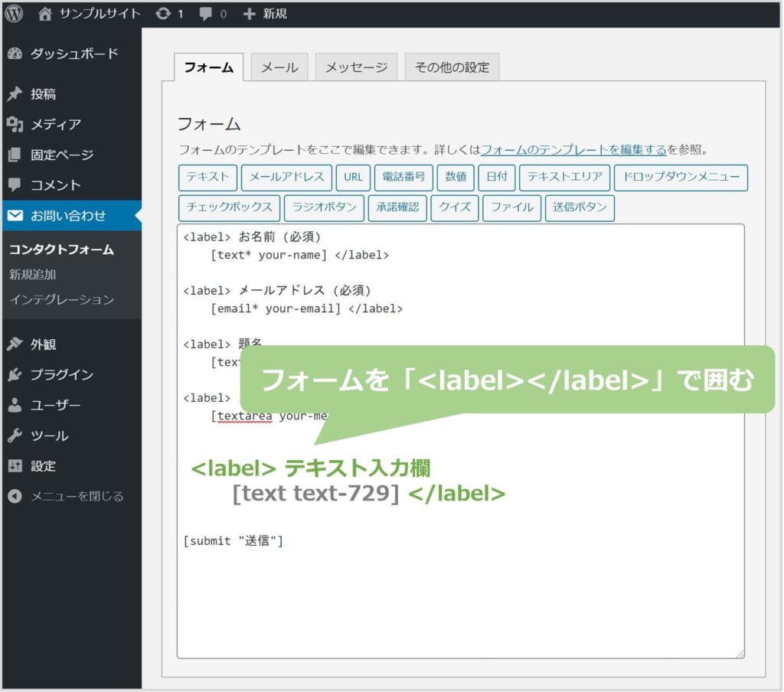The height and width of the screenshot is (692, 784).
Task: Open フォームのテンプレートを編集する link
Action: pyautogui.click(x=573, y=149)
